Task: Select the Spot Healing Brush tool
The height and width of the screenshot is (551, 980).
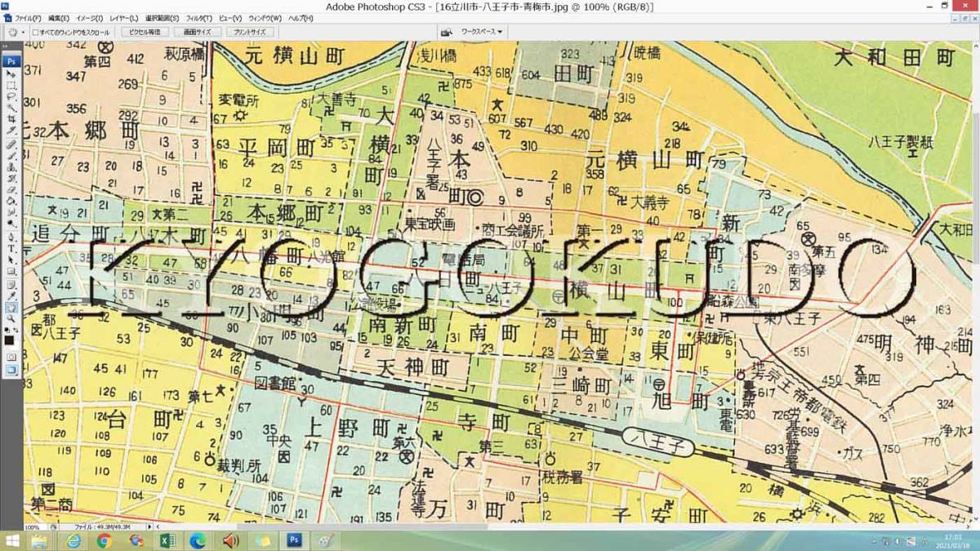Action: pos(11,144)
